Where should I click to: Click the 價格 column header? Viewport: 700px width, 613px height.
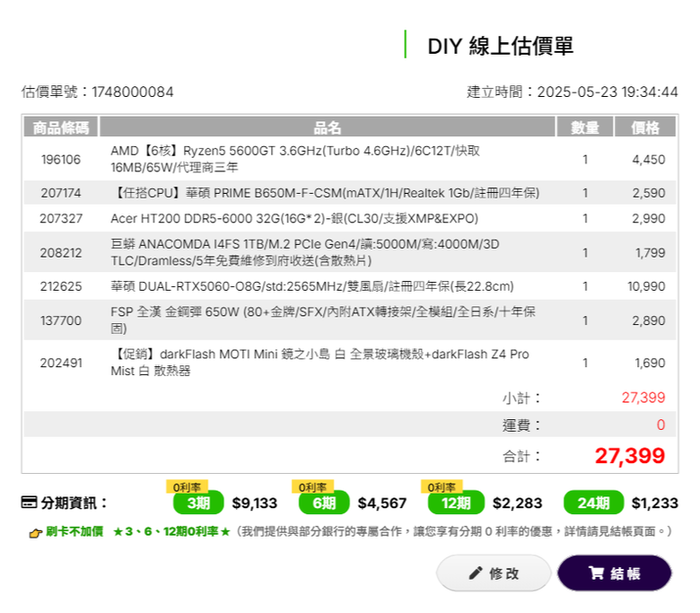645,127
